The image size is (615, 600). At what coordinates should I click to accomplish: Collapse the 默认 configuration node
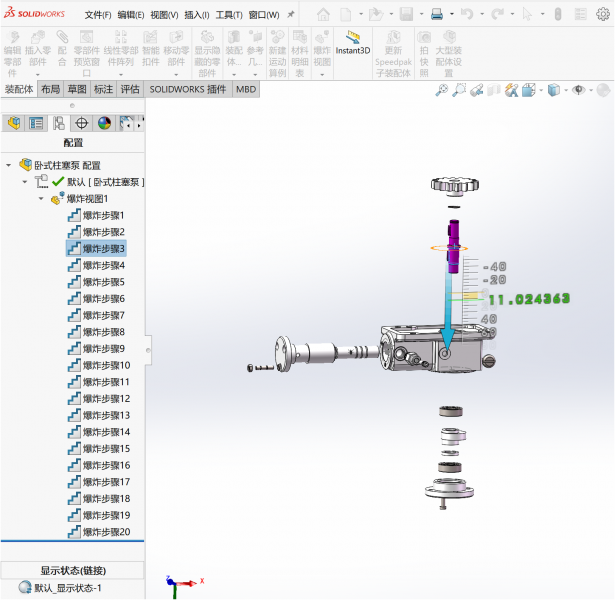[x=25, y=182]
